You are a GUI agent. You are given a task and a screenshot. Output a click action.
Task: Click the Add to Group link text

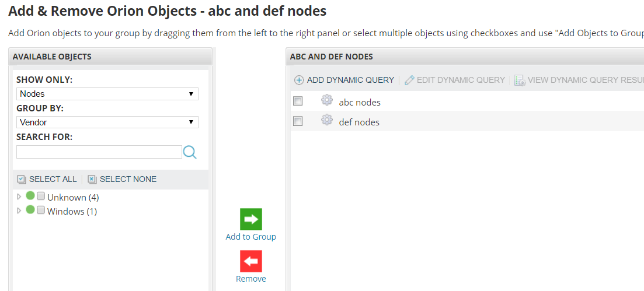251,237
